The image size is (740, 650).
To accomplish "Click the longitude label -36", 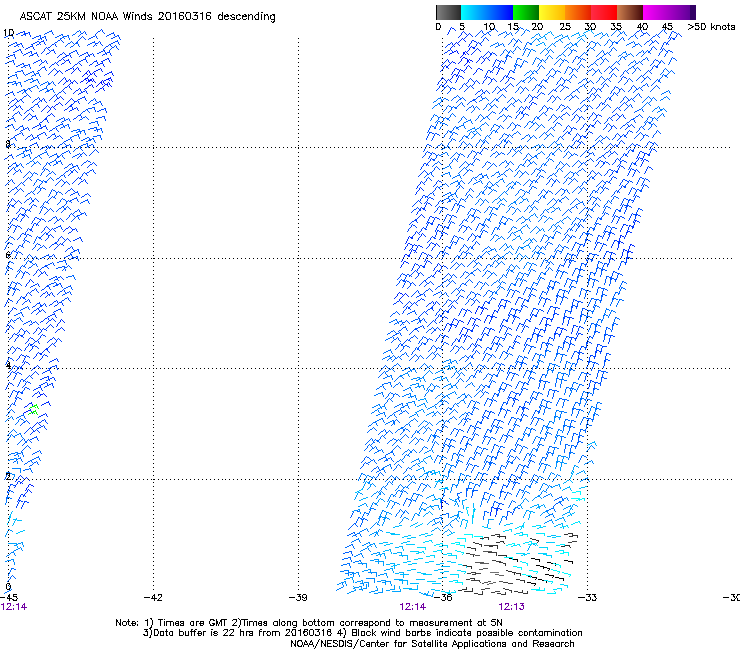I will coord(443,597).
